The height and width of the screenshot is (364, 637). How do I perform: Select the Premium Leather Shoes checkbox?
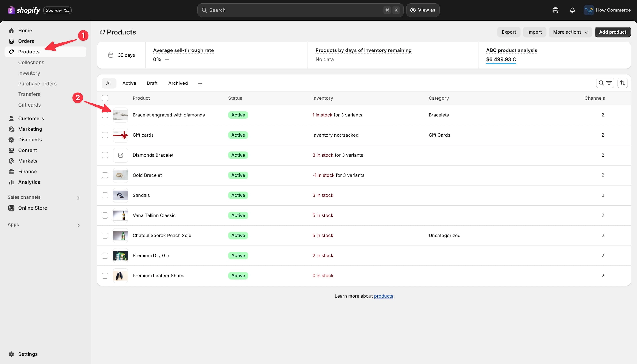[x=105, y=276]
